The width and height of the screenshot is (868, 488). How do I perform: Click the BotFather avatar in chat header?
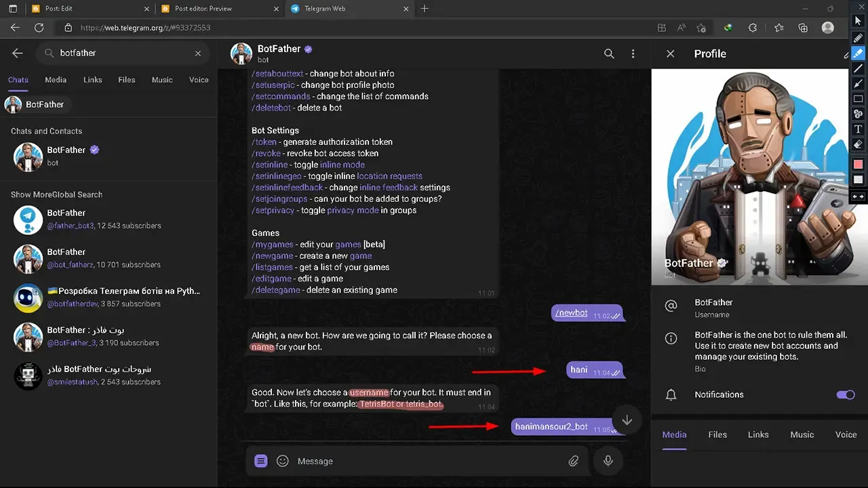[x=241, y=54]
